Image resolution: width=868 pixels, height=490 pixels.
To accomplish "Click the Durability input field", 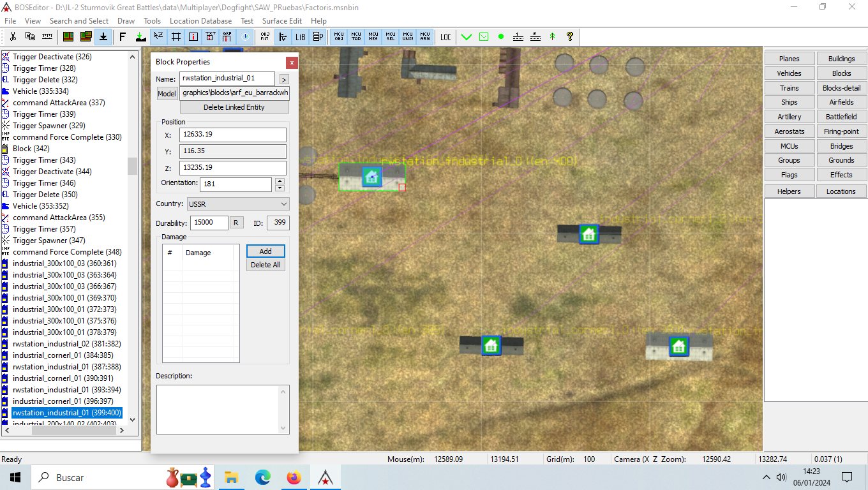I will point(209,223).
